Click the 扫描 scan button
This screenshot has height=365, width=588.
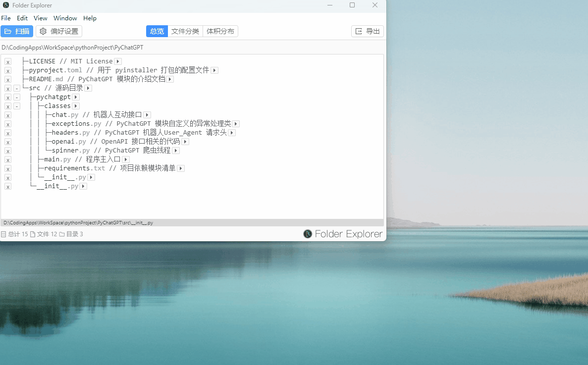[x=17, y=31]
